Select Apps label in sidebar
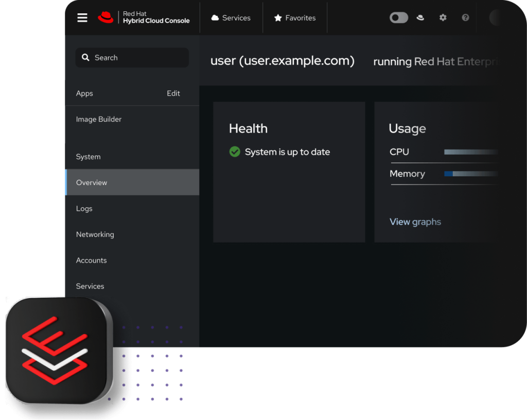This screenshot has width=527, height=420. (84, 94)
